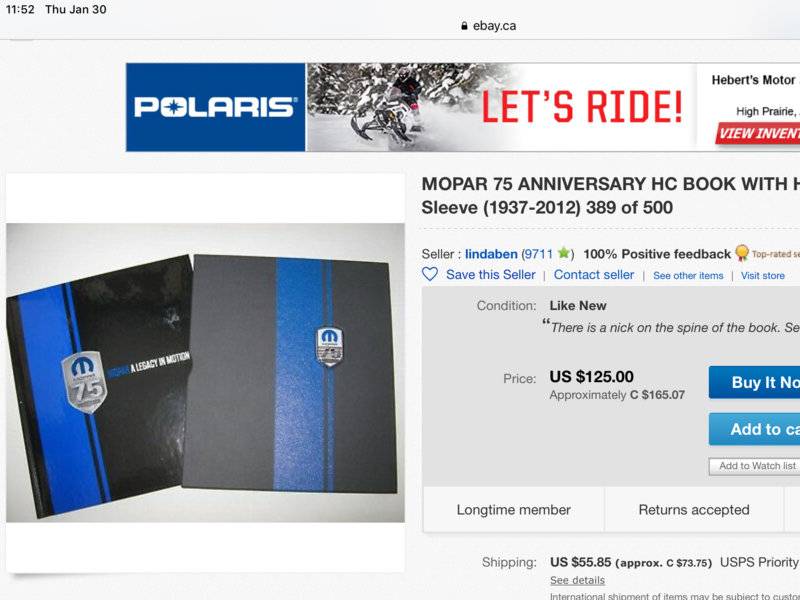
Task: Click the lock icon in address bar
Action: (x=464, y=26)
